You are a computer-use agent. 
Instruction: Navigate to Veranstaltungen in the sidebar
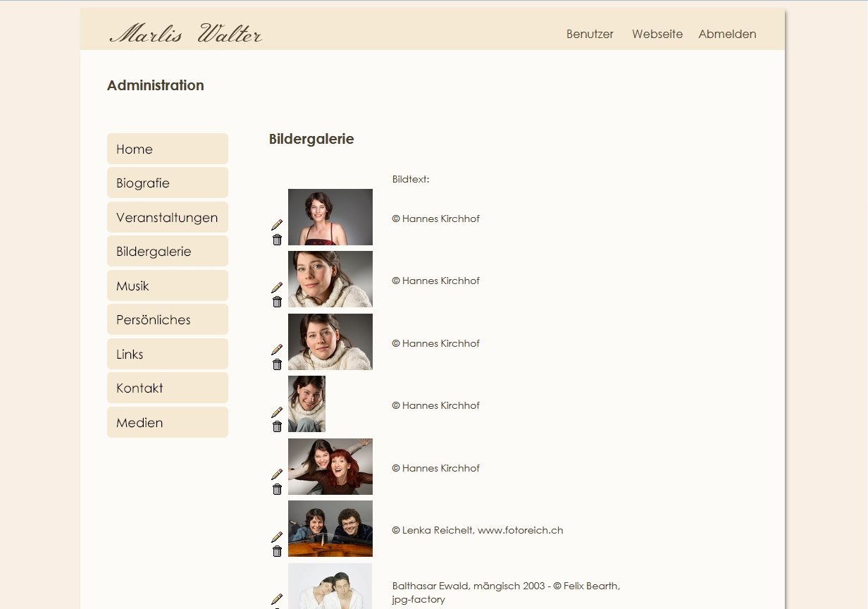pyautogui.click(x=168, y=217)
